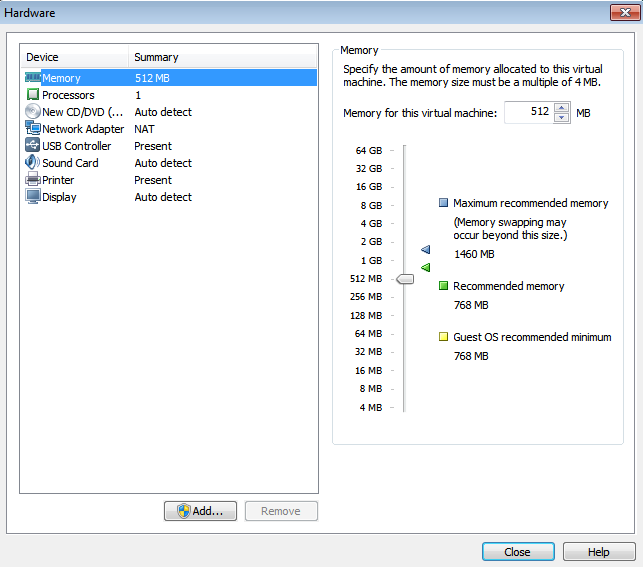Select the USB Controller row
643x567 pixels.
pos(169,146)
